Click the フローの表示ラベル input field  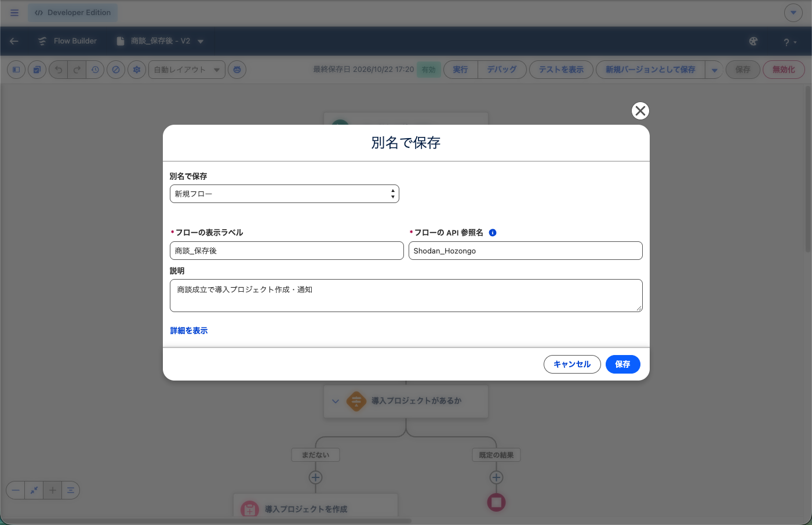click(x=287, y=251)
